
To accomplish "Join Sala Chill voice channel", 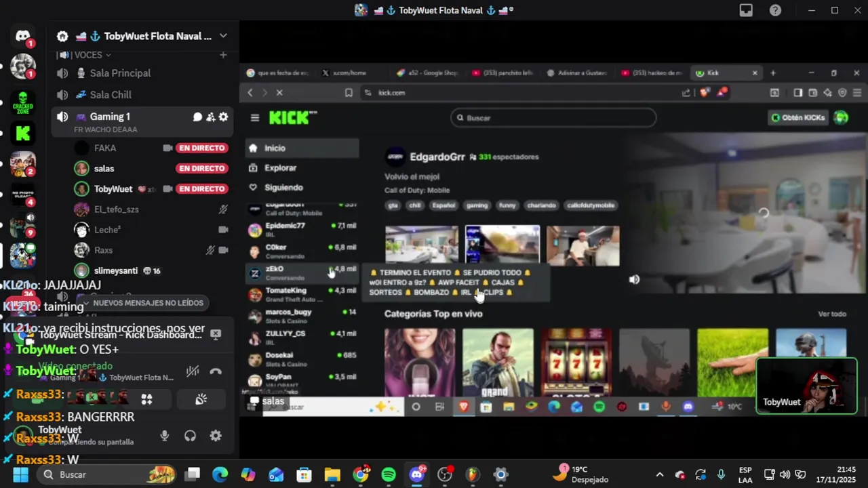I will (x=143, y=95).
